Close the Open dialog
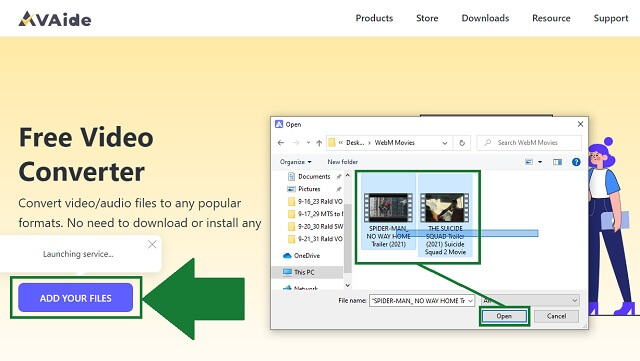 click(580, 124)
